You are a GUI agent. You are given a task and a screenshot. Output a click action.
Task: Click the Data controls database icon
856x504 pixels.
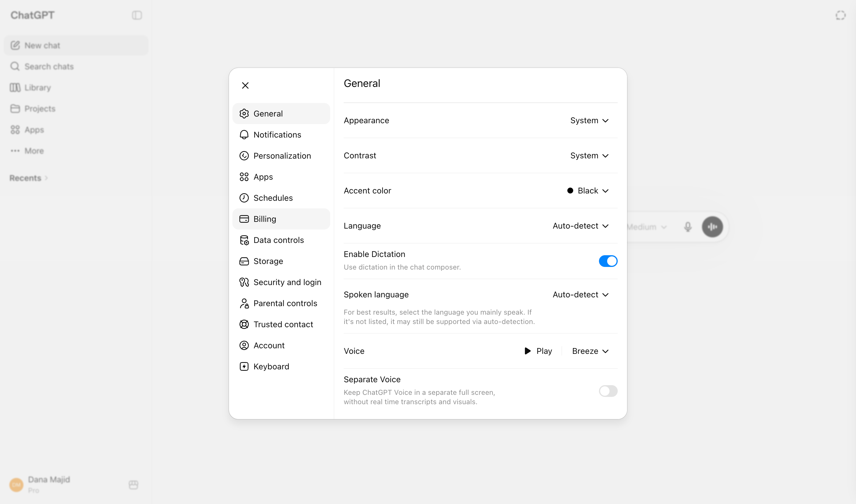[244, 240]
